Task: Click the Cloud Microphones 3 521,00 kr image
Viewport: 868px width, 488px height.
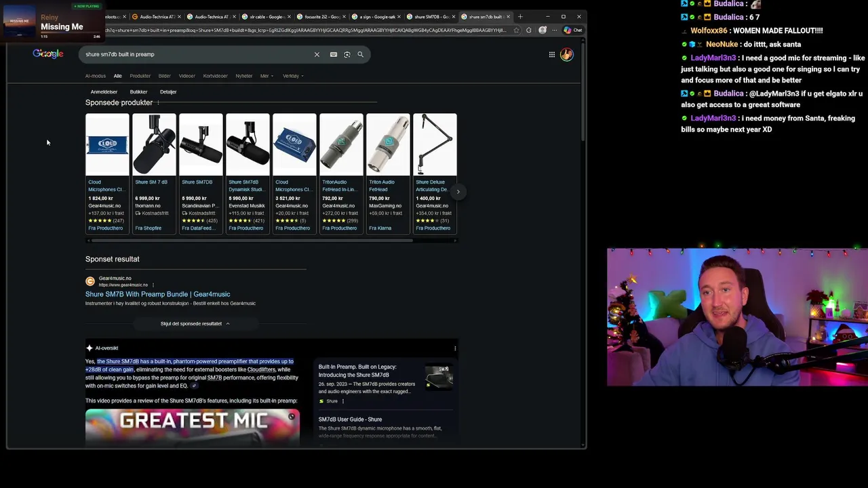Action: coord(294,144)
